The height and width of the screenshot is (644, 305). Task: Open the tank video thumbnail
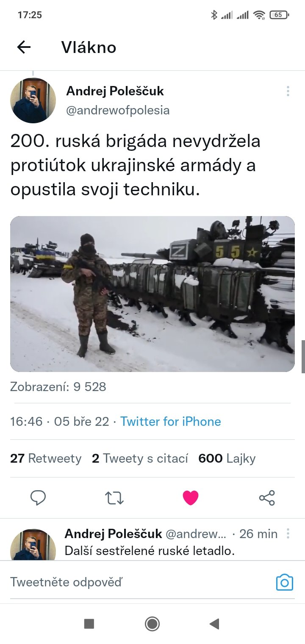pos(152,294)
